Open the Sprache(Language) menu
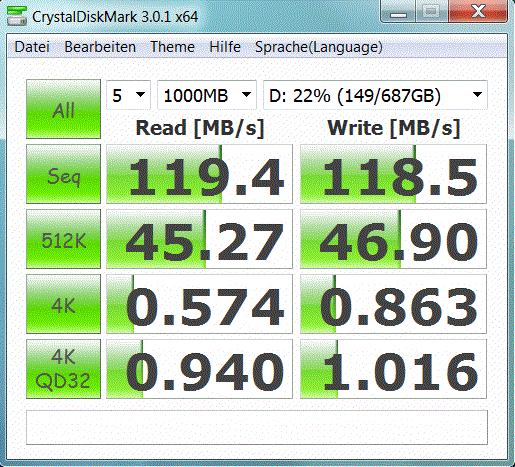Image resolution: width=515 pixels, height=467 pixels. pos(319,47)
